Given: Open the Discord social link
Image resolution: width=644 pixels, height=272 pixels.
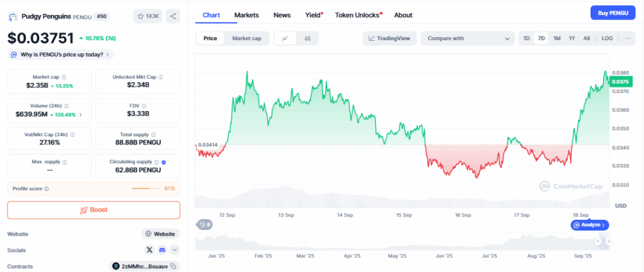Looking at the screenshot, I should coord(162,250).
